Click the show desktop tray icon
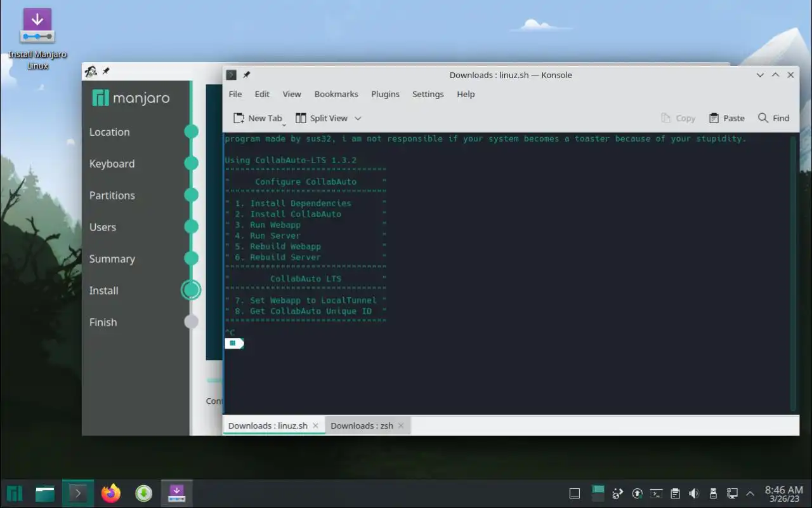The width and height of the screenshot is (812, 508). (574, 493)
